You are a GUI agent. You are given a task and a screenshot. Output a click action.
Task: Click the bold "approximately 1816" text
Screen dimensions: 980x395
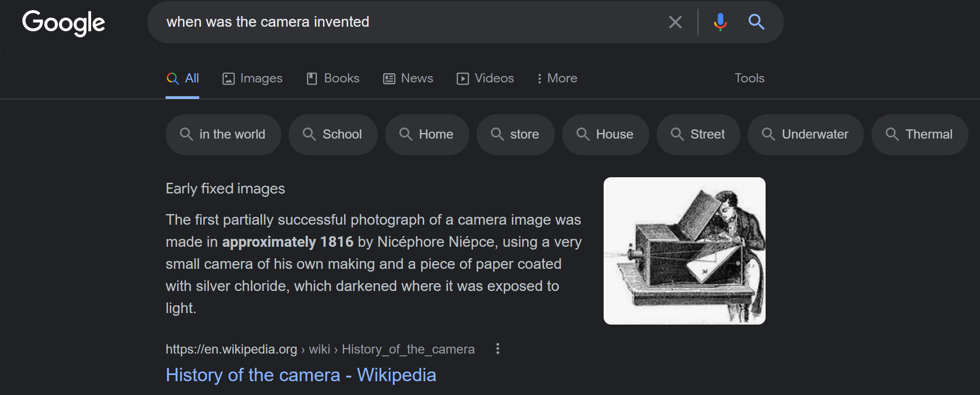[x=288, y=242]
